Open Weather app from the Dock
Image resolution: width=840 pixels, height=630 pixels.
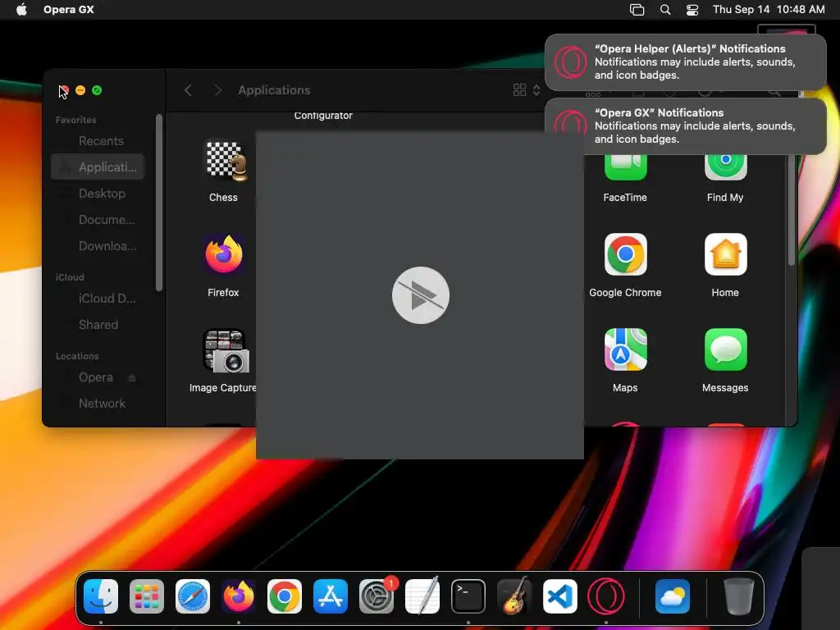click(673, 596)
